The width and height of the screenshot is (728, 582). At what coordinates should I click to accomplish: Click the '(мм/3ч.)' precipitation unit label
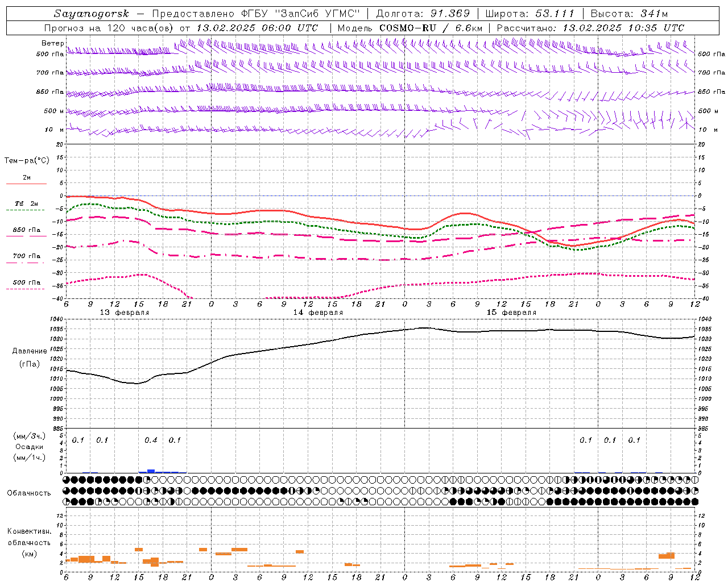click(29, 436)
